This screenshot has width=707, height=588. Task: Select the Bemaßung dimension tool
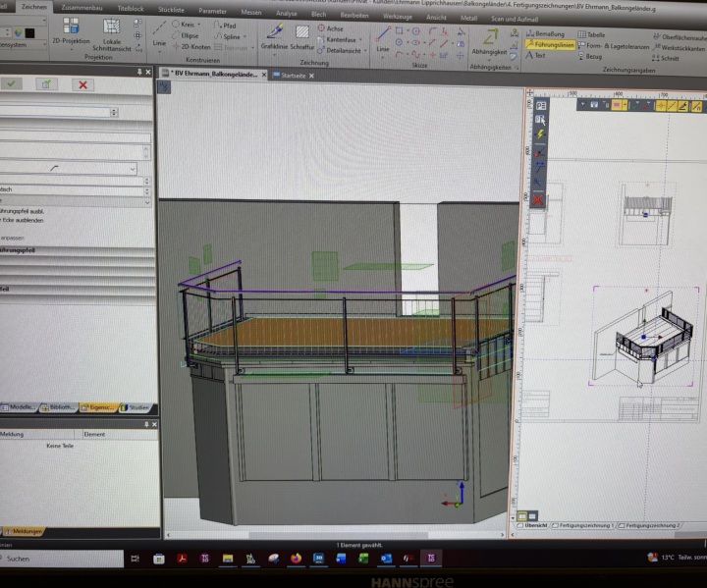[546, 33]
